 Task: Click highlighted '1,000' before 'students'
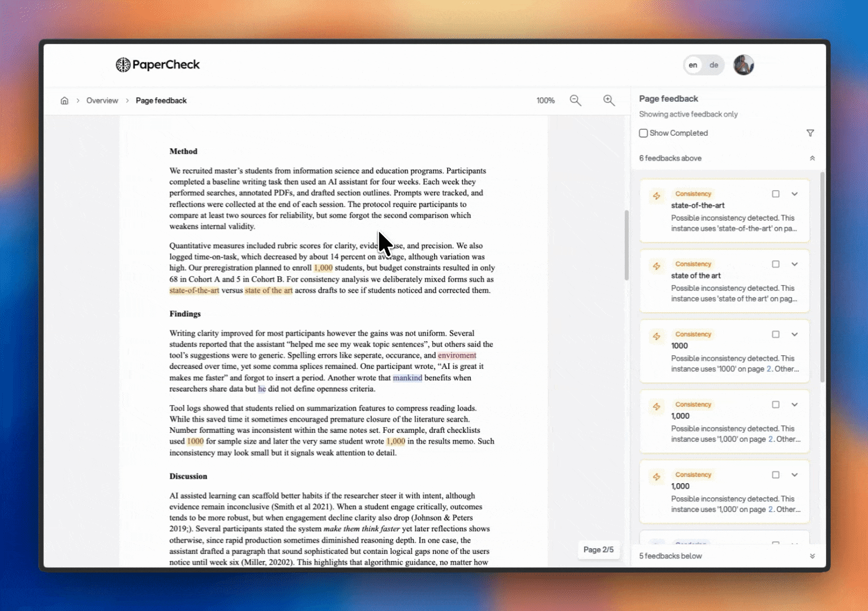(x=323, y=268)
